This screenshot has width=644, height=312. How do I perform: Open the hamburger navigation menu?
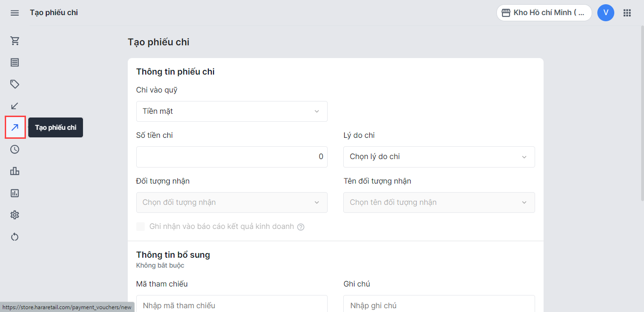(x=15, y=13)
